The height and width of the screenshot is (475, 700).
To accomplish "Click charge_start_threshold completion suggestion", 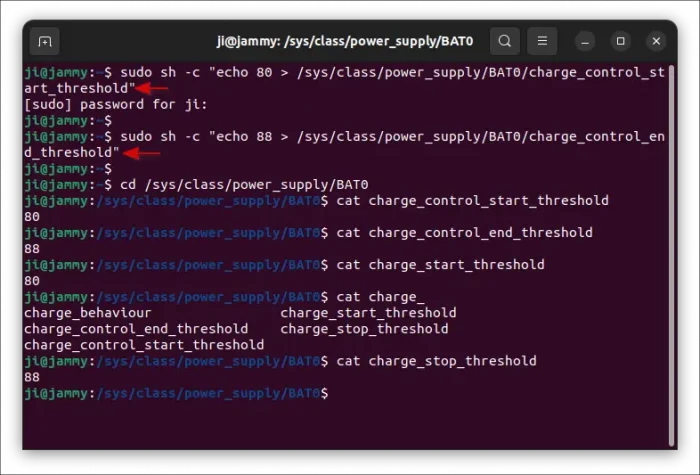I will click(368, 313).
